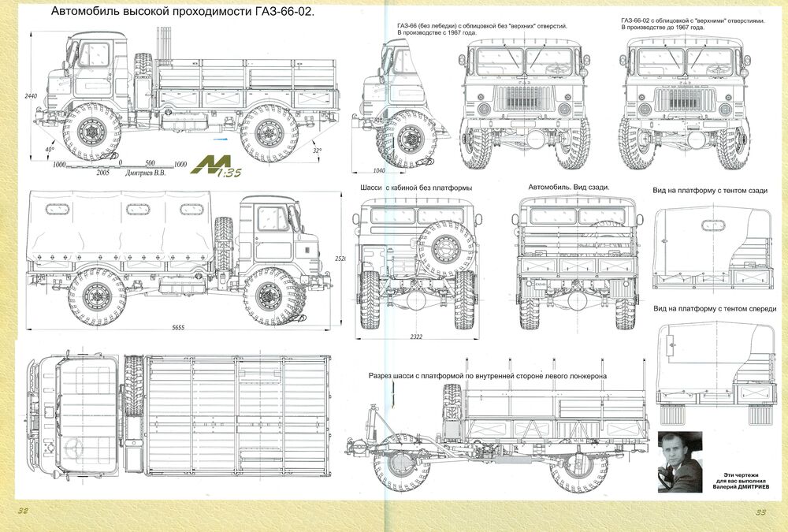Click the caption Шасси с кабиной без платформы

[x=416, y=188]
